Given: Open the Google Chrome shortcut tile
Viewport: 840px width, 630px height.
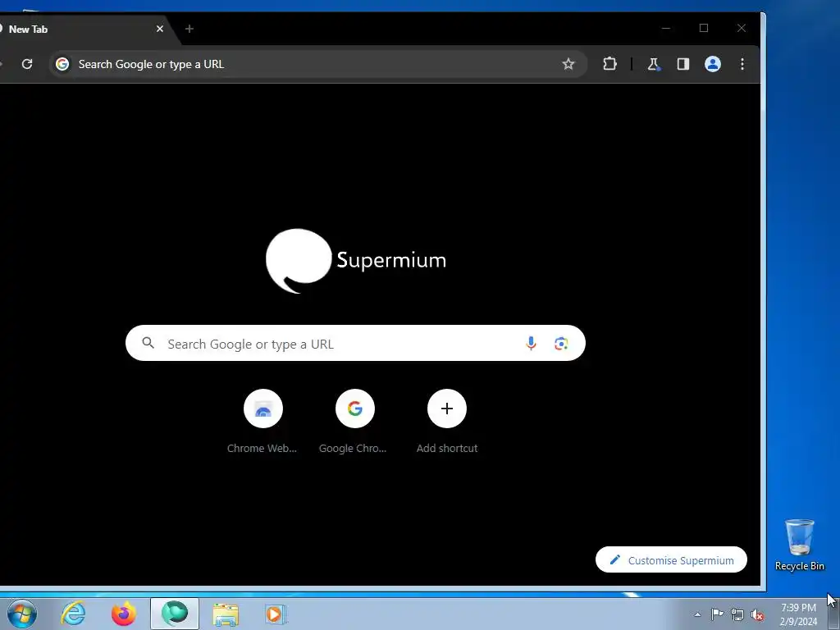Looking at the screenshot, I should coord(354,422).
